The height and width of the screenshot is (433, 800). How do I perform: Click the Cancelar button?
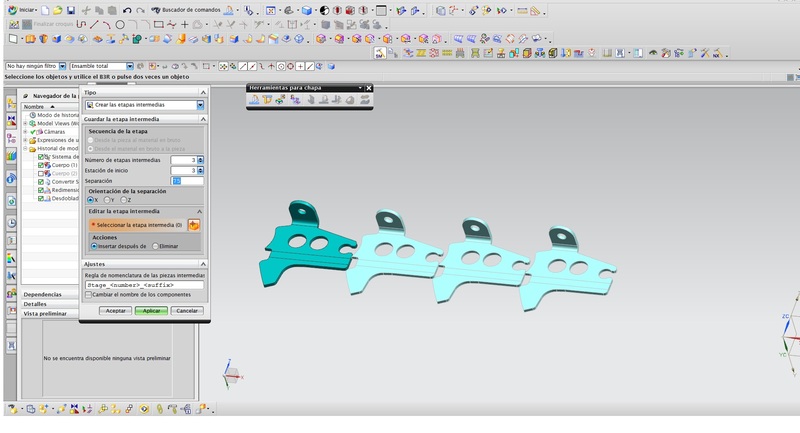pos(186,311)
